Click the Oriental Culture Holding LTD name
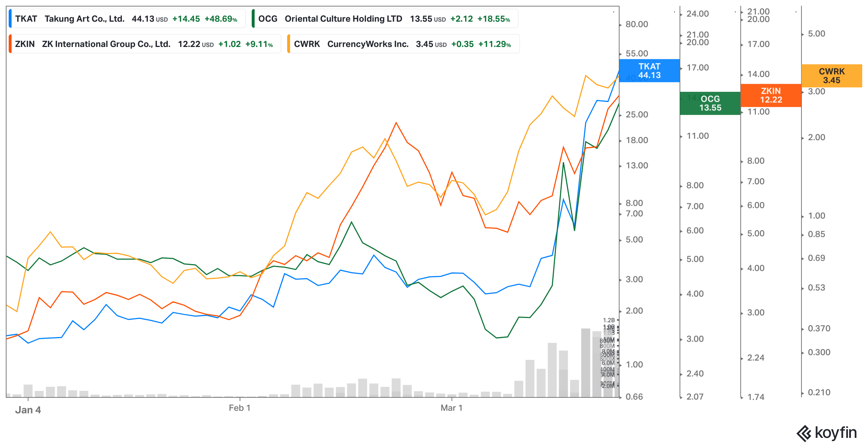This screenshot has height=448, width=868. pos(343,19)
